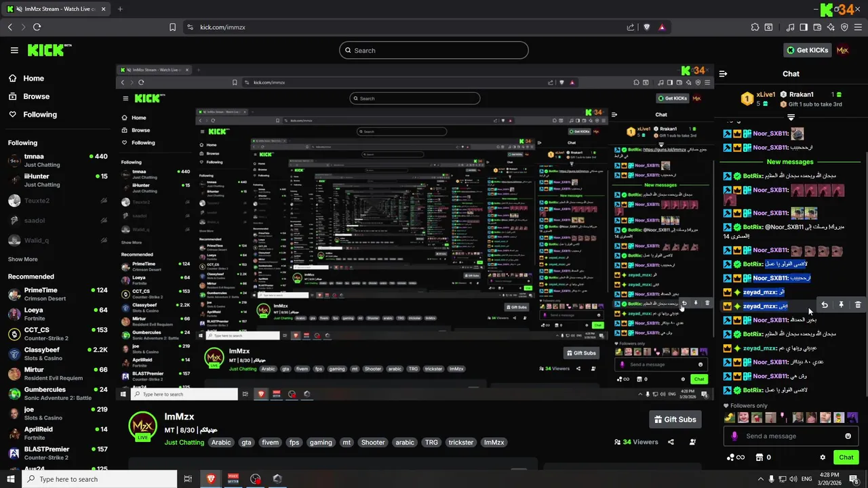Collapse the chat panel with arrow icon
Screen dimensions: 868x488
pos(723,74)
